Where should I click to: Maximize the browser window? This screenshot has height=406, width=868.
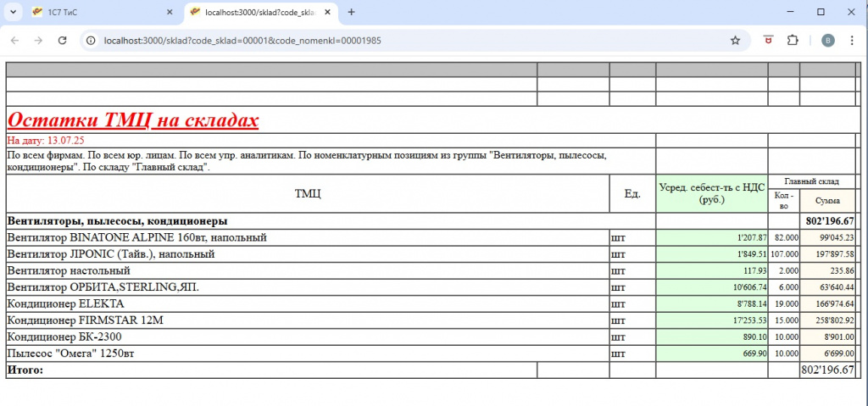tap(821, 12)
